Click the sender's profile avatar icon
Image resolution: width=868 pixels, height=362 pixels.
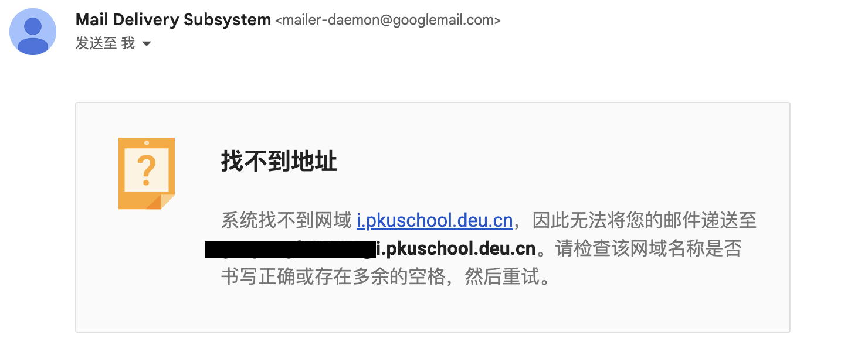[33, 32]
